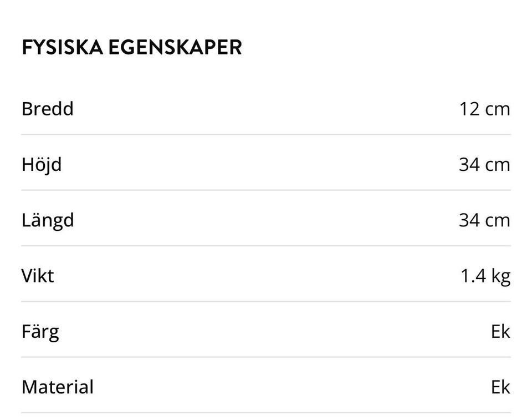Click the 12 cm width value
This screenshot has width=532, height=420.
(484, 109)
